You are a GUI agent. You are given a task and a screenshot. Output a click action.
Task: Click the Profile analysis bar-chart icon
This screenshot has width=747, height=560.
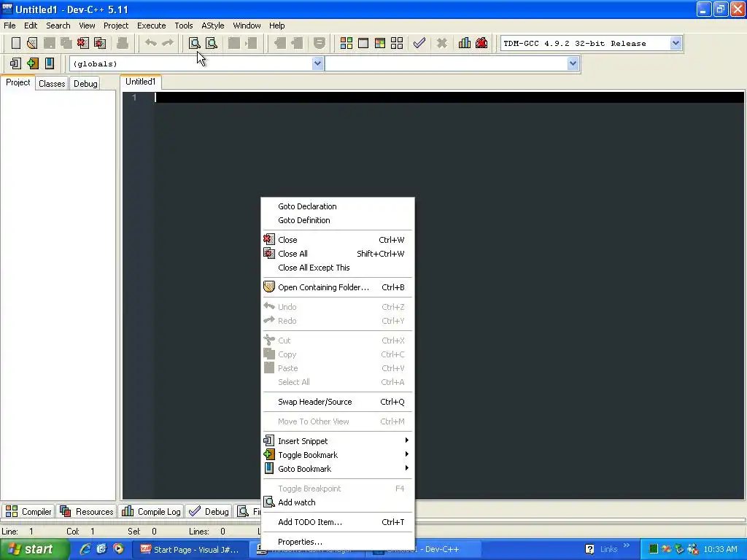click(465, 43)
